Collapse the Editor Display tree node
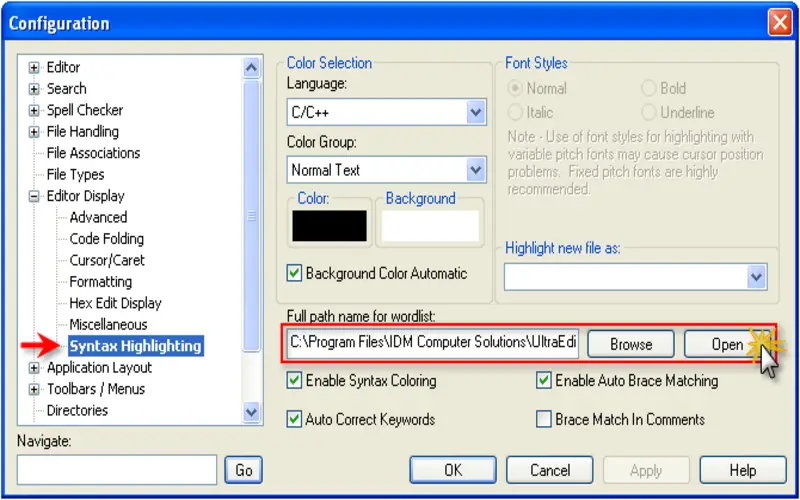This screenshot has width=800, height=500. [34, 196]
